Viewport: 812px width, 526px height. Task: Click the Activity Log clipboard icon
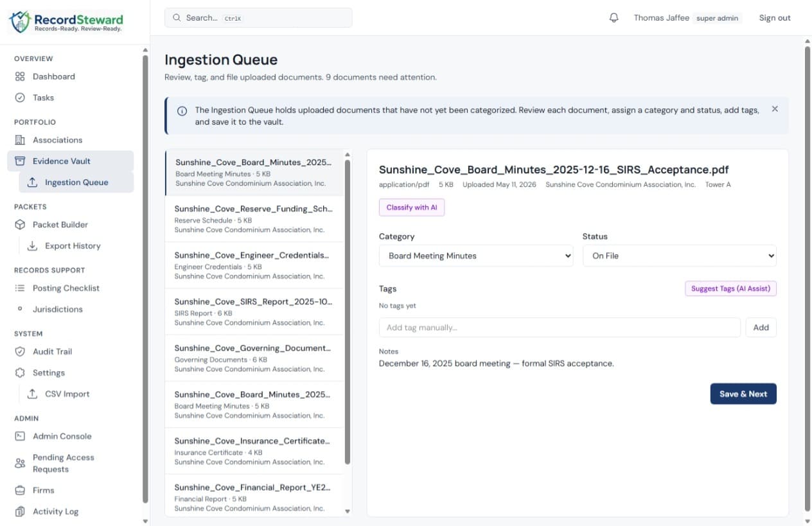(x=20, y=511)
